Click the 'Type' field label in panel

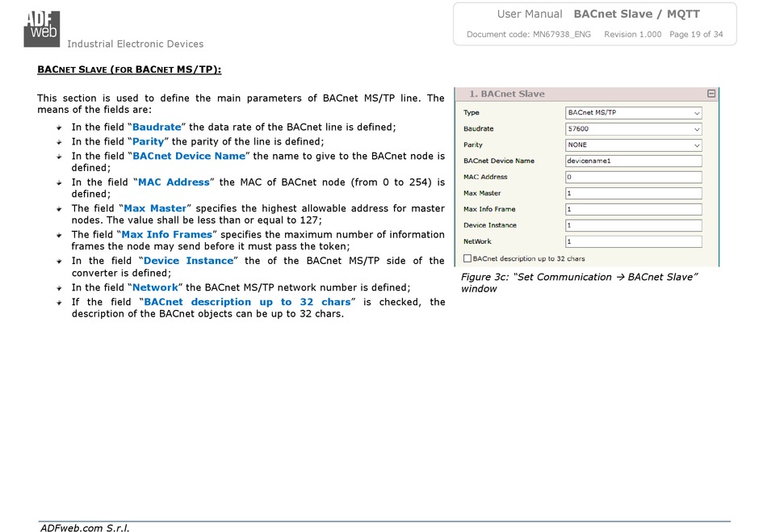coord(471,112)
